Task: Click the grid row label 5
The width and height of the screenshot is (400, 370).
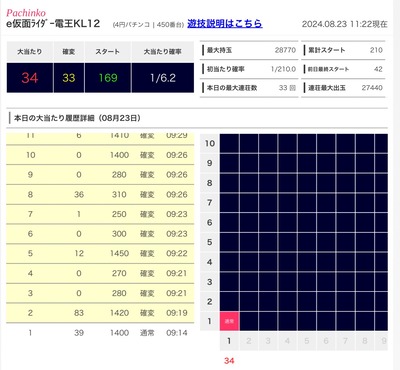Action: [209, 242]
